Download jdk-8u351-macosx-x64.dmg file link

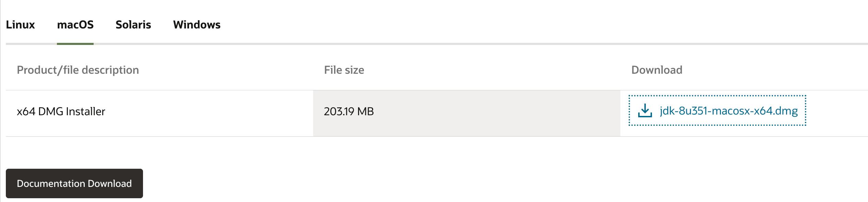728,111
